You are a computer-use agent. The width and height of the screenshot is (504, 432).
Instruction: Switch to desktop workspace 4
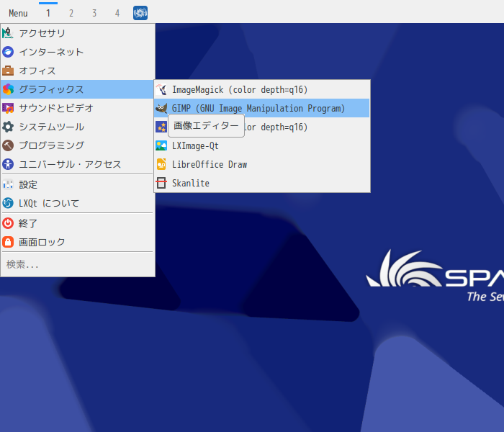tap(117, 13)
